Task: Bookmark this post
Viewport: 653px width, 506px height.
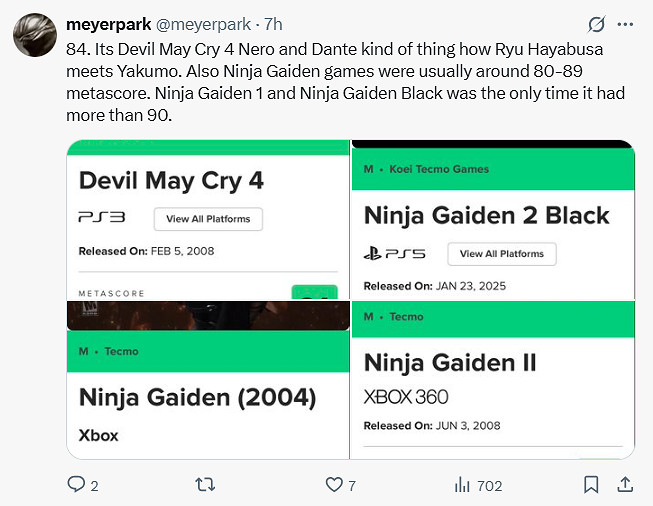Action: [591, 485]
